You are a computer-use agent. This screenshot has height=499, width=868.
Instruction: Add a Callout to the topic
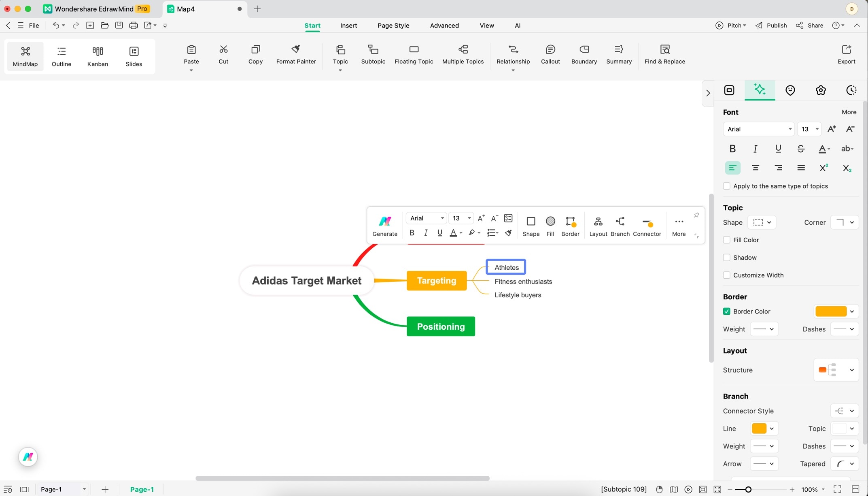(x=550, y=55)
